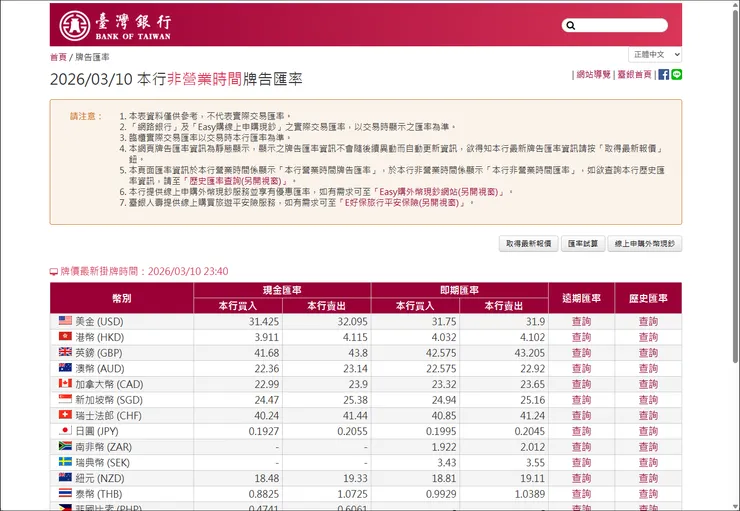Click the 現金匯率 column header
Screen dimensions: 740x511
282,290
